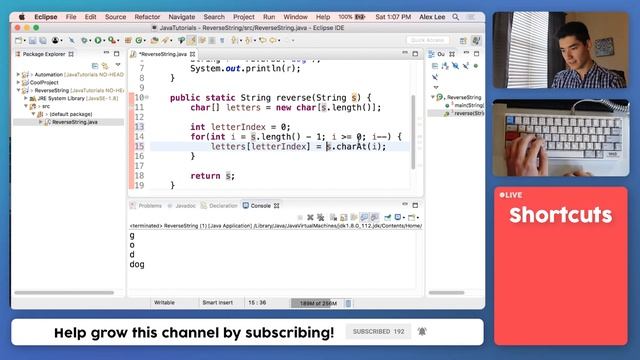Toggle Show Console on standard error change
The image size is (640, 360).
[374, 217]
